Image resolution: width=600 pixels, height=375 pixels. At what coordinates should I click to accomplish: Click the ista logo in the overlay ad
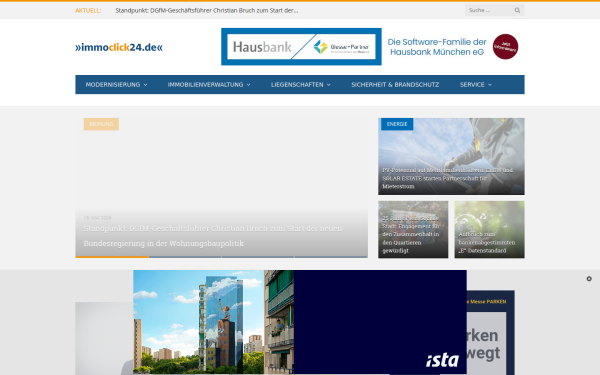(442, 360)
